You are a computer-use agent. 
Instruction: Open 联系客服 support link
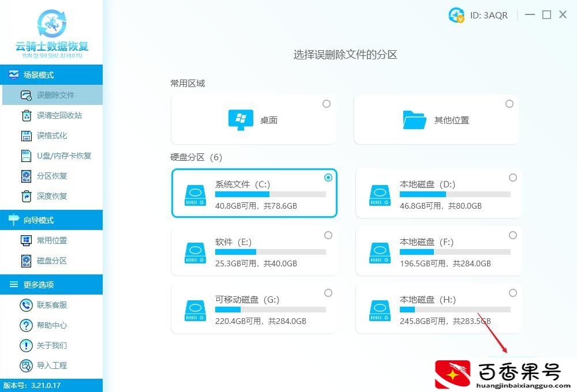(x=51, y=305)
